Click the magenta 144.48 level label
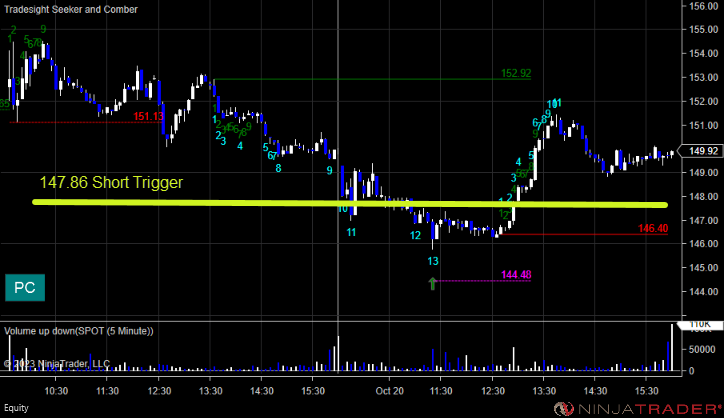 coord(516,275)
